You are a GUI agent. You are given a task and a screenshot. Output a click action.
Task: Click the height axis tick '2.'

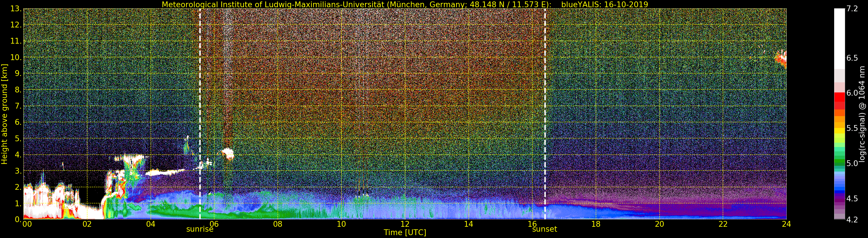coord(18,187)
